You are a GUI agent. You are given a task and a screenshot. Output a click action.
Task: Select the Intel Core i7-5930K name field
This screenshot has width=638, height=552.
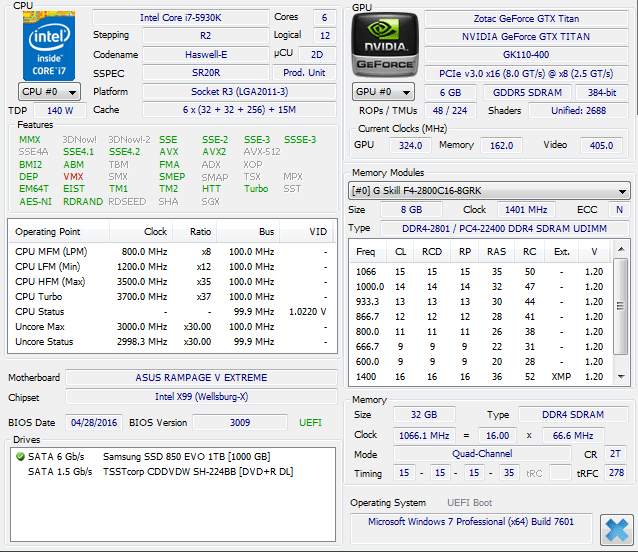tap(181, 17)
